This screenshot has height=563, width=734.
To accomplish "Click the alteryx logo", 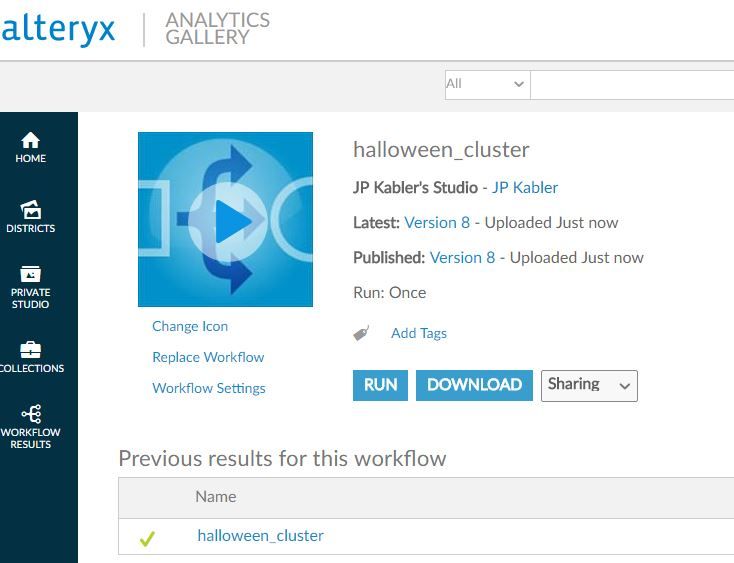I will 58,29.
